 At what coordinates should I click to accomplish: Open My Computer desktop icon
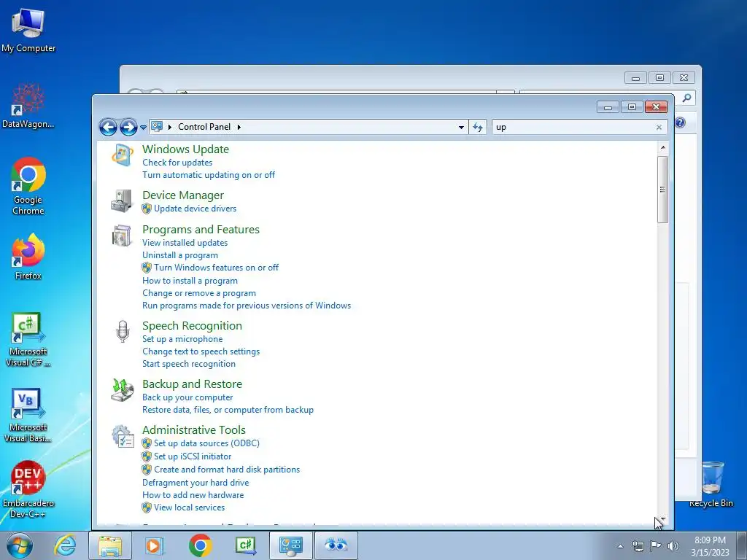[x=28, y=31]
